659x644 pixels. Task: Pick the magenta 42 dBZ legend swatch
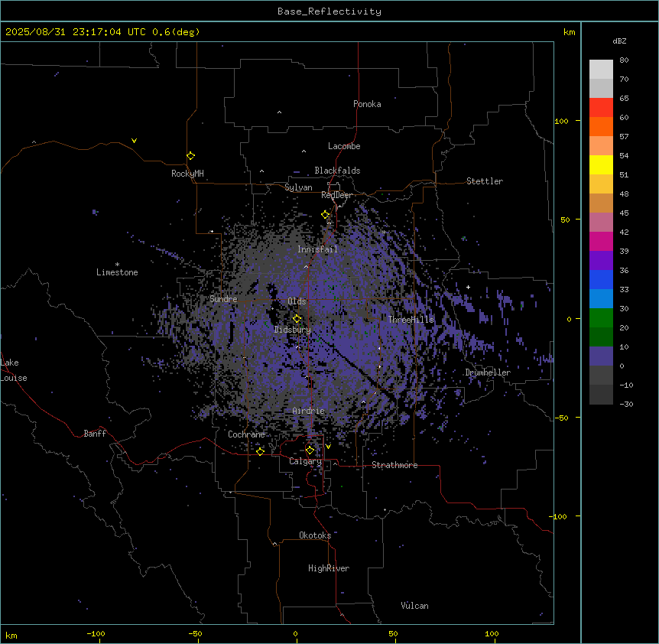pyautogui.click(x=601, y=241)
